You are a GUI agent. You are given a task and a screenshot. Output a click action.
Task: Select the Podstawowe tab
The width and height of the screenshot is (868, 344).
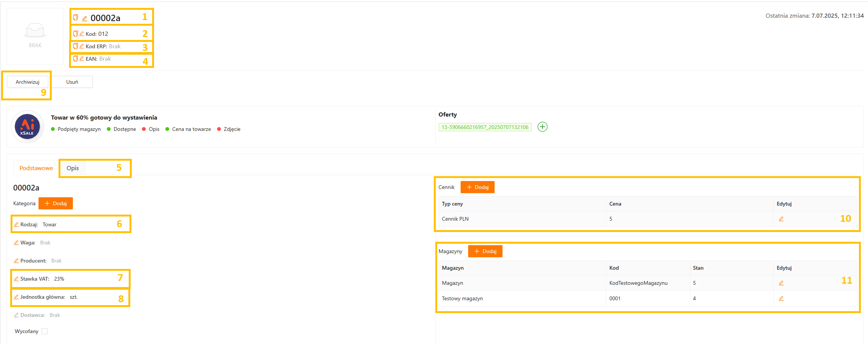[x=36, y=168]
